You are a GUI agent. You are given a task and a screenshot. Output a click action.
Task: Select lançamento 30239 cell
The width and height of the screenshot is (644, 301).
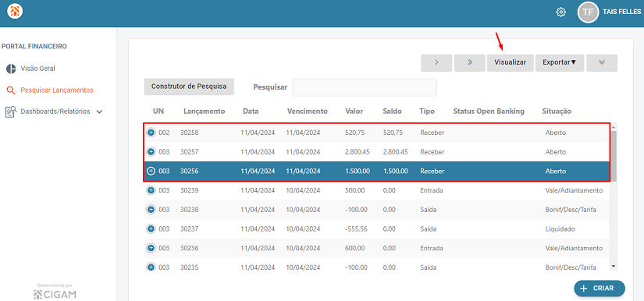point(190,190)
